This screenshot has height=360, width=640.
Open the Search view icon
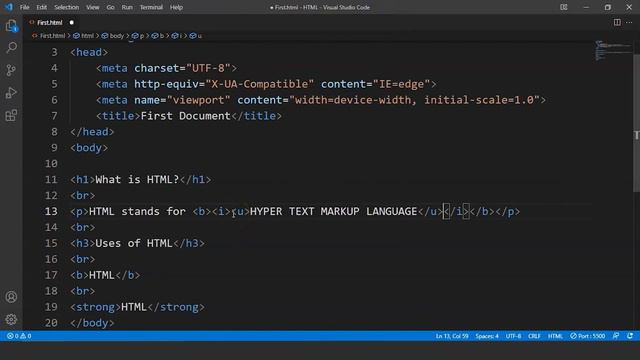click(x=11, y=48)
